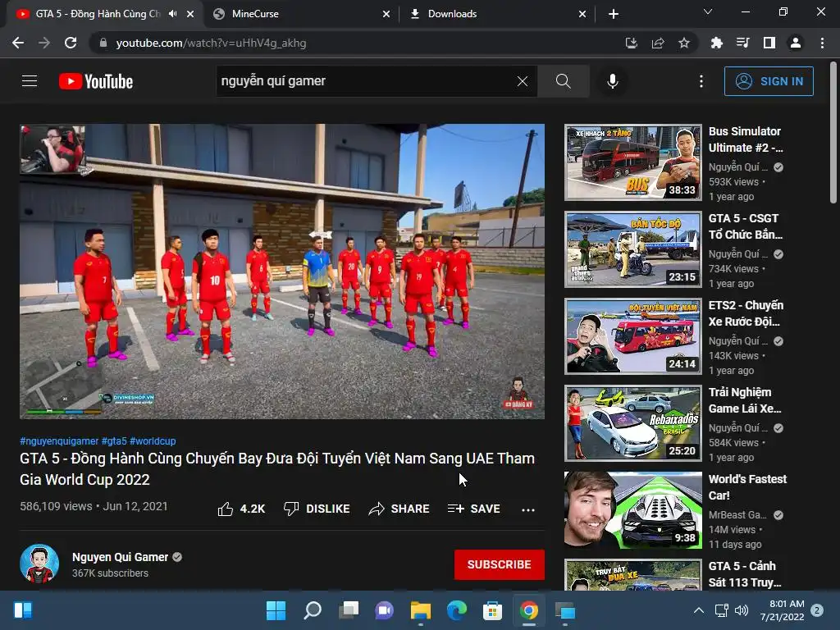The image size is (840, 630).
Task: Click the magnifier search button
Action: [x=563, y=81]
